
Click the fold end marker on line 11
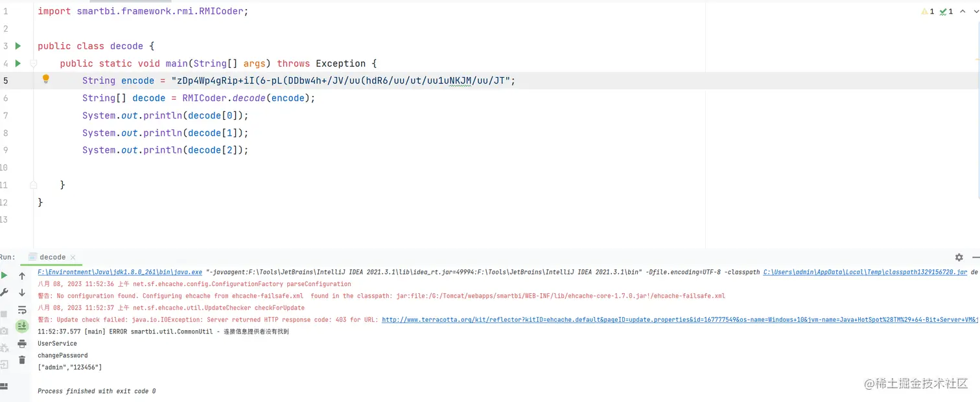(x=33, y=185)
